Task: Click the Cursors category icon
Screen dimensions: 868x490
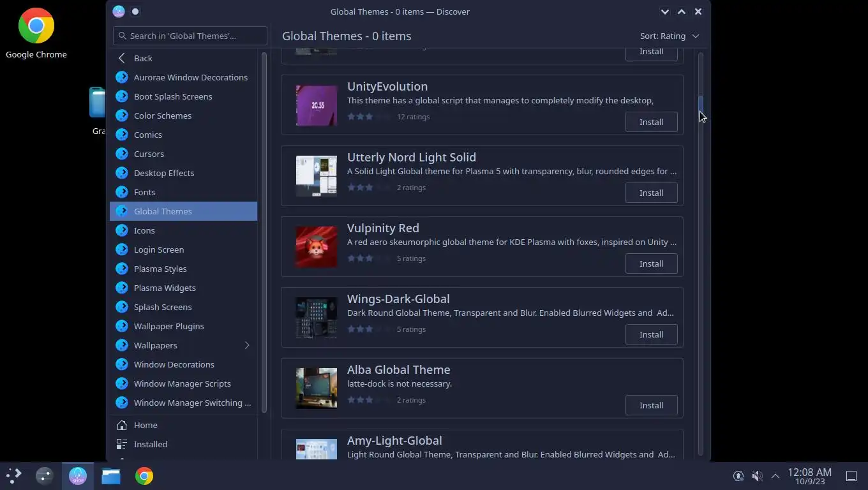Action: (x=122, y=154)
